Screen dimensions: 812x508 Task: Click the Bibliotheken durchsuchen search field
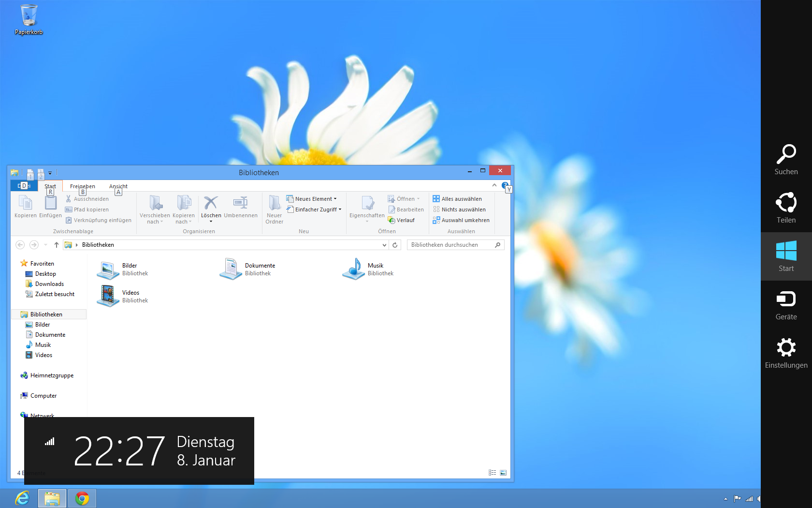tap(450, 245)
